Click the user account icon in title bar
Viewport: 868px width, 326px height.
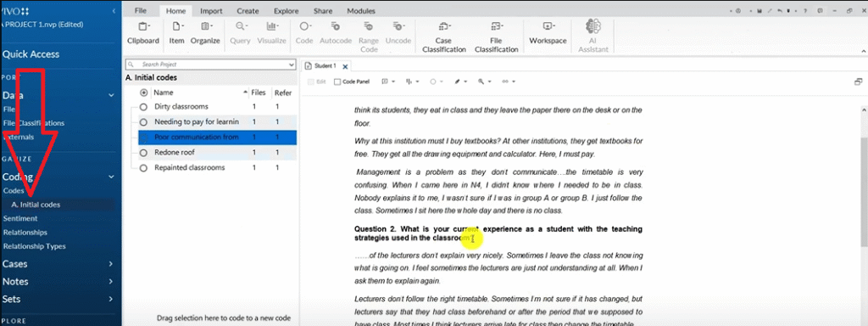point(738,11)
